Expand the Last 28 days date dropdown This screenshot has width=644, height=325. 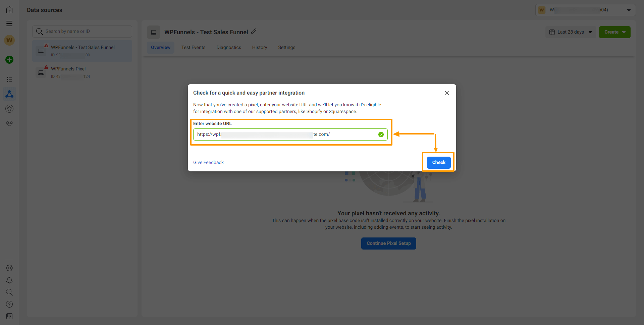[571, 32]
